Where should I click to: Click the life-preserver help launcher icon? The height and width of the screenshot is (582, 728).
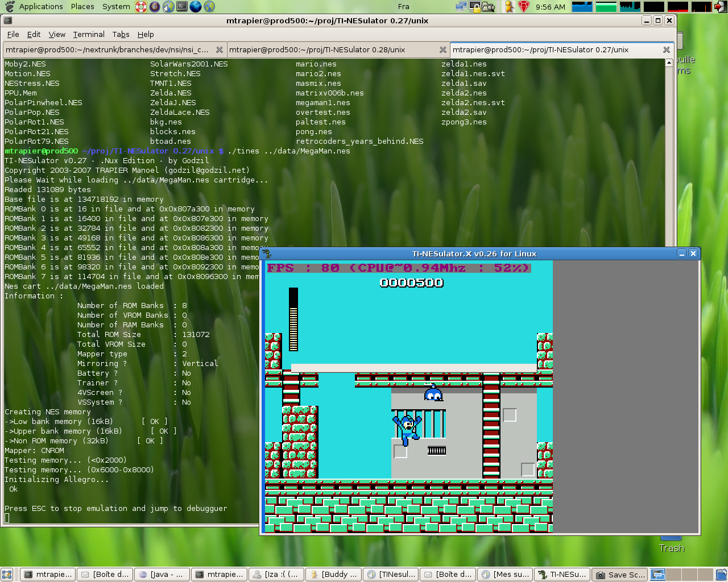click(141, 7)
